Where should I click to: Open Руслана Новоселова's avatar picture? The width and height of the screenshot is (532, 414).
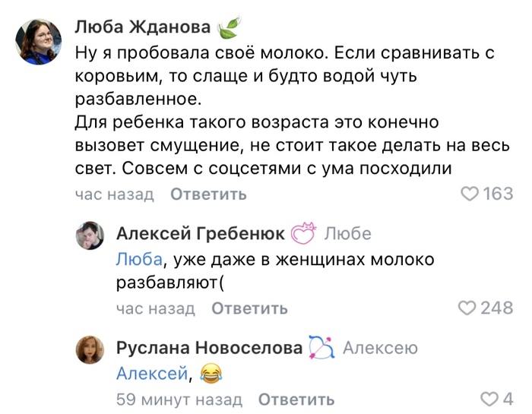(90, 350)
